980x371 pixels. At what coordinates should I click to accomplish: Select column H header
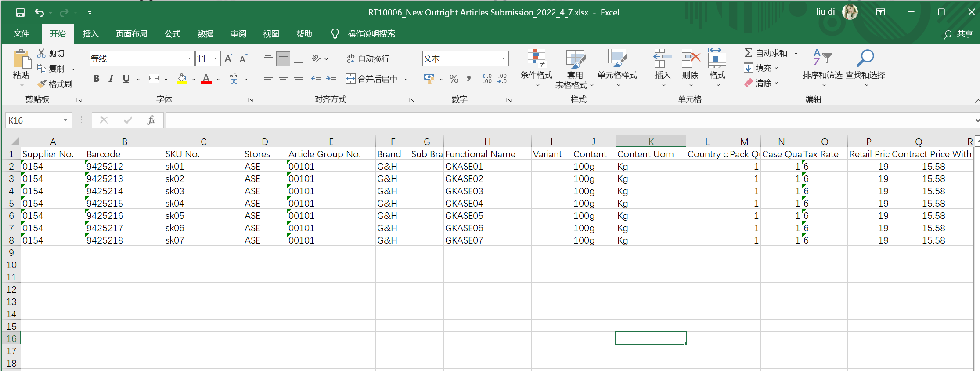487,142
